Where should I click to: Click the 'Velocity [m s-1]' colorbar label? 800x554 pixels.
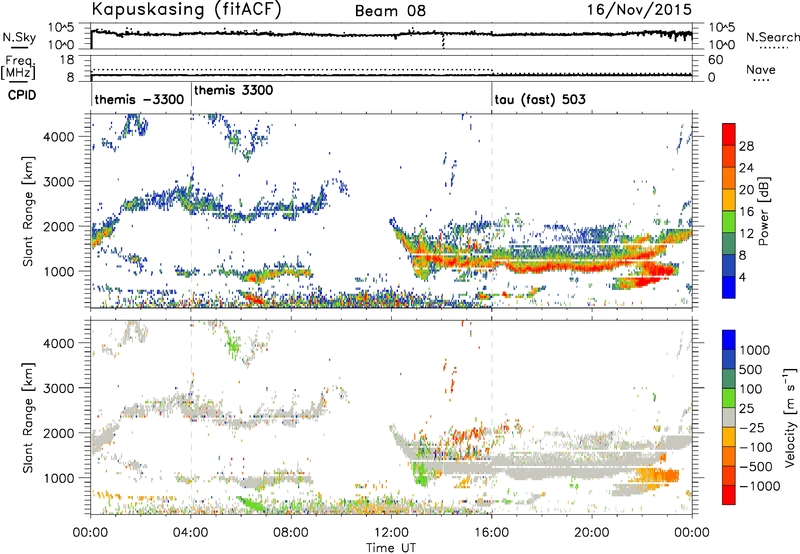coord(790,417)
